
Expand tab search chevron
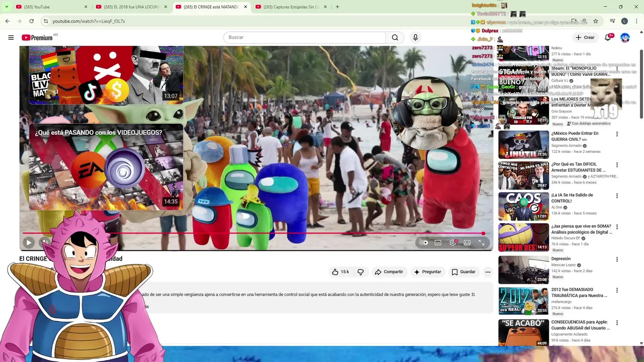[6, 7]
